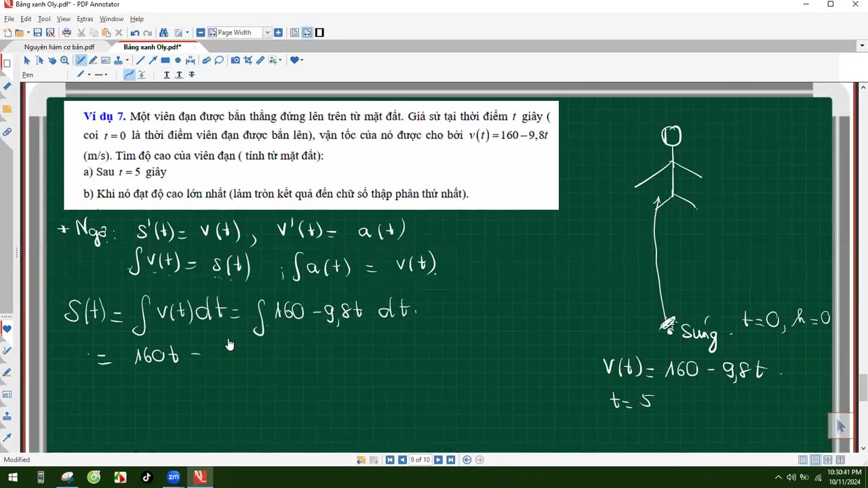This screenshot has width=868, height=488.
Task: Select the Stamp tool
Action: point(118,60)
